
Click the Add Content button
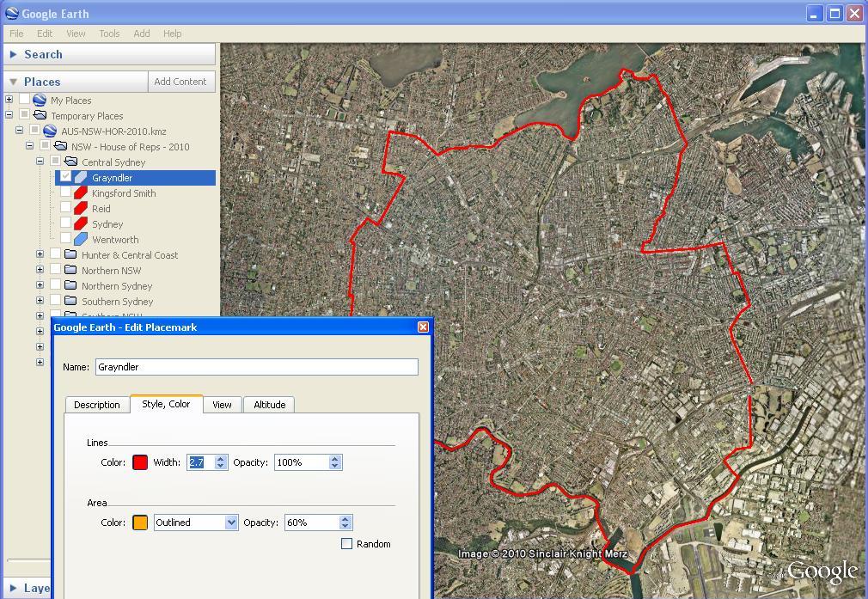coord(180,82)
